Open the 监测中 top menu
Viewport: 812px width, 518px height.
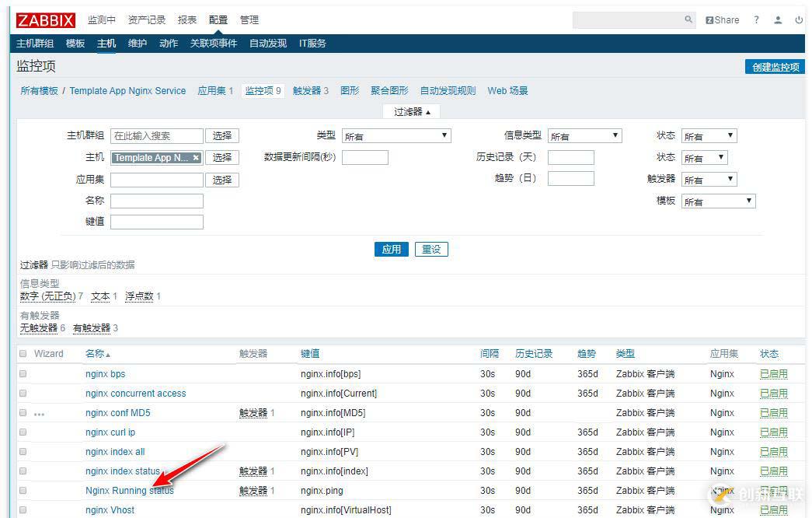tap(101, 19)
